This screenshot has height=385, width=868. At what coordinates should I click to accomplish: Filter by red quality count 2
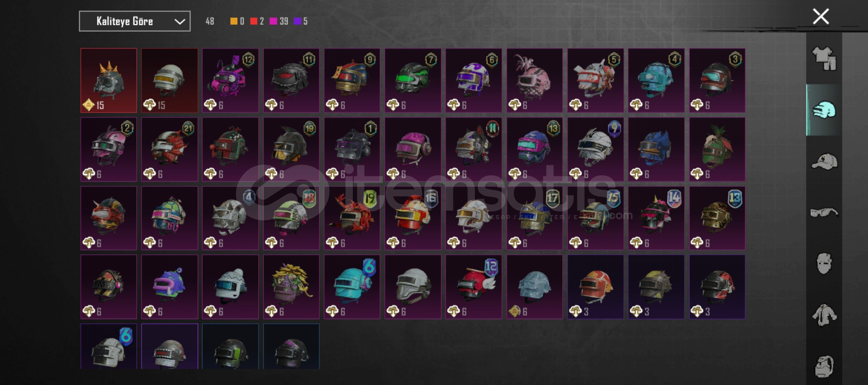[x=257, y=21]
